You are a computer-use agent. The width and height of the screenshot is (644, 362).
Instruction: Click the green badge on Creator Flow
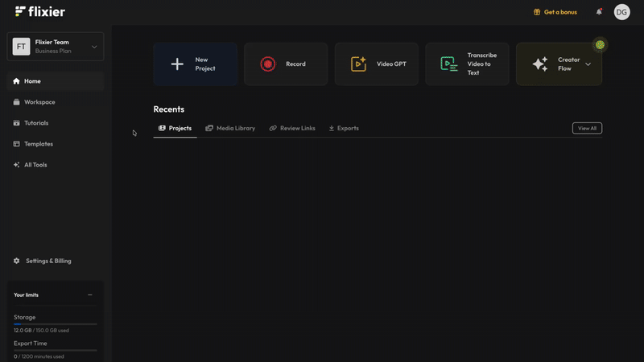pyautogui.click(x=600, y=45)
